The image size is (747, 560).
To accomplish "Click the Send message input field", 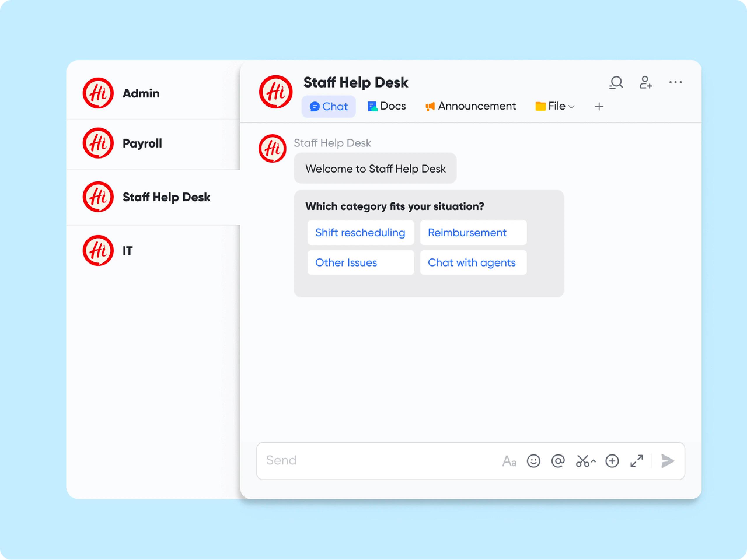I will pyautogui.click(x=371, y=461).
